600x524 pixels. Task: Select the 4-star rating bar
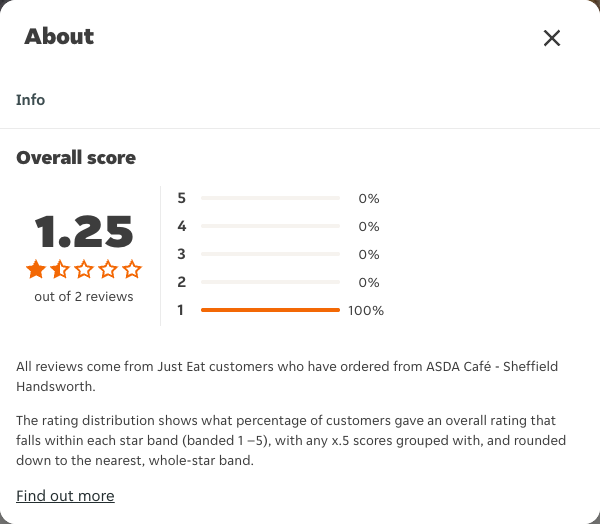pyautogui.click(x=270, y=226)
